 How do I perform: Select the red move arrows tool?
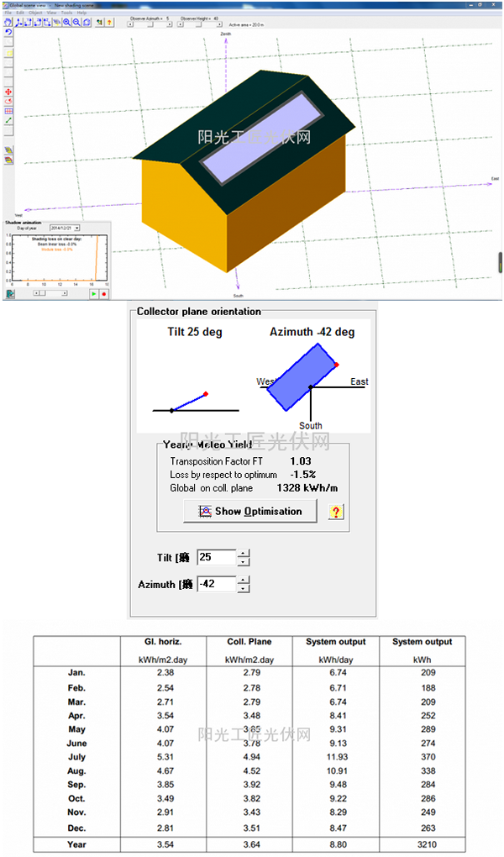coord(8,92)
